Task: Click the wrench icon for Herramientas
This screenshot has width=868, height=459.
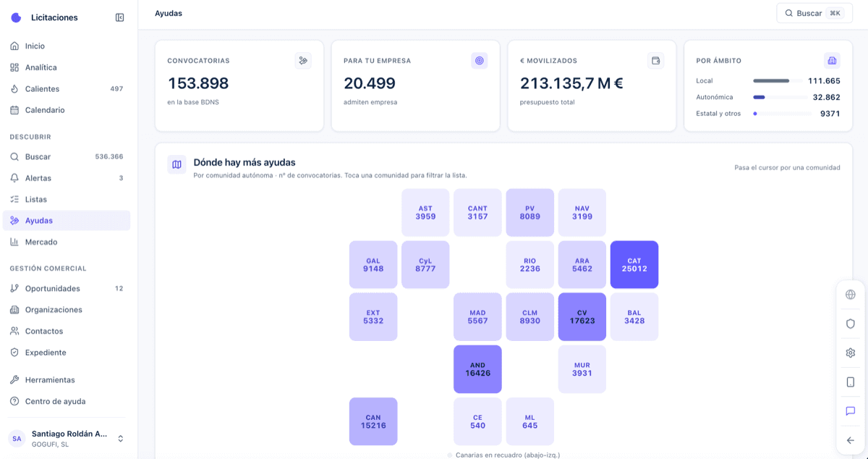Action: pos(14,380)
